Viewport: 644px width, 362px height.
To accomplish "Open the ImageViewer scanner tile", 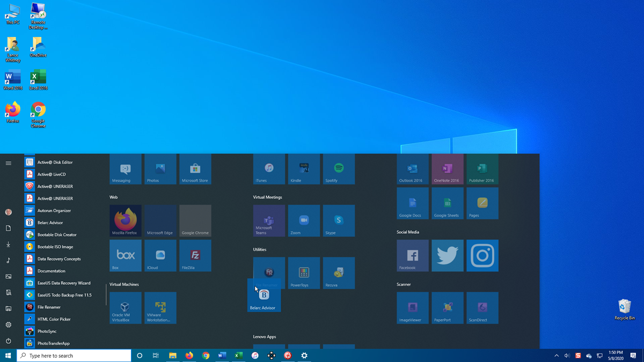I will [x=413, y=308].
